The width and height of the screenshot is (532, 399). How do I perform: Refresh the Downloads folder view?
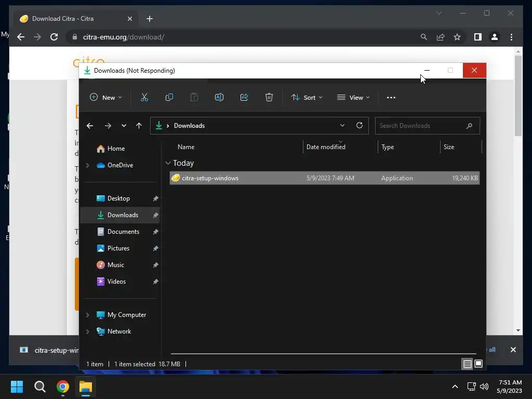[x=360, y=126]
